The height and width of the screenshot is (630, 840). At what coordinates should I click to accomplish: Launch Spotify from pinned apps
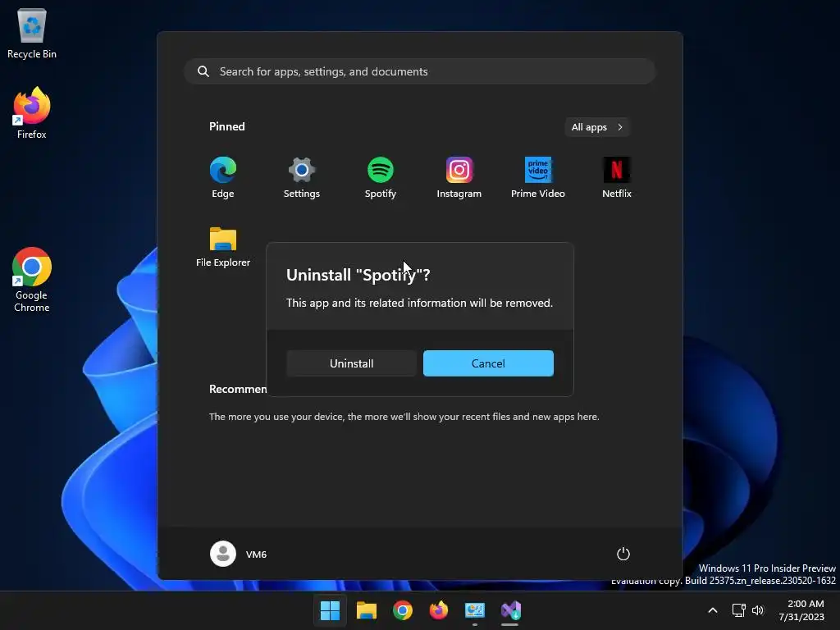click(381, 178)
